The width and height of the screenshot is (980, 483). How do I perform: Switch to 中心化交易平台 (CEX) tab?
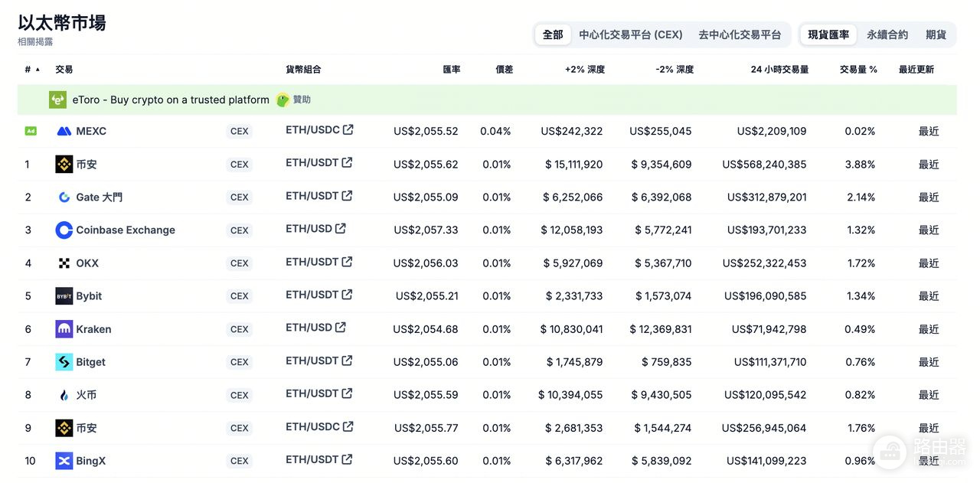click(630, 34)
